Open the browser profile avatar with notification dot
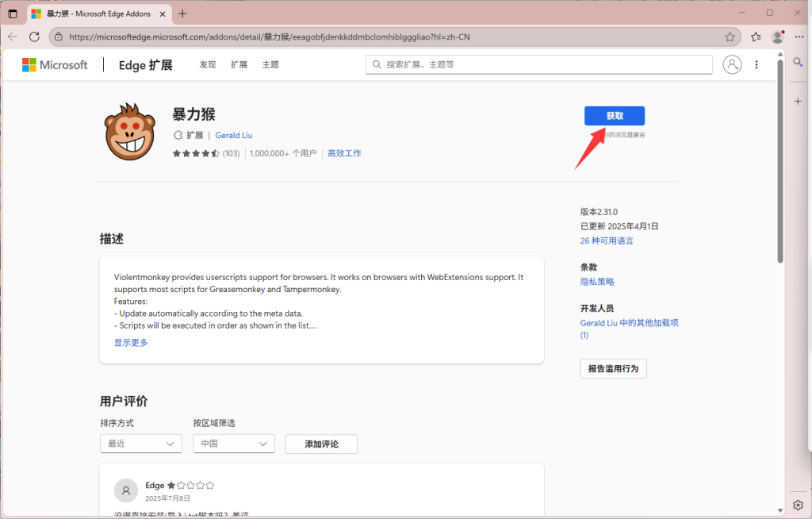Screen dimensions: 812x519 point(777,37)
